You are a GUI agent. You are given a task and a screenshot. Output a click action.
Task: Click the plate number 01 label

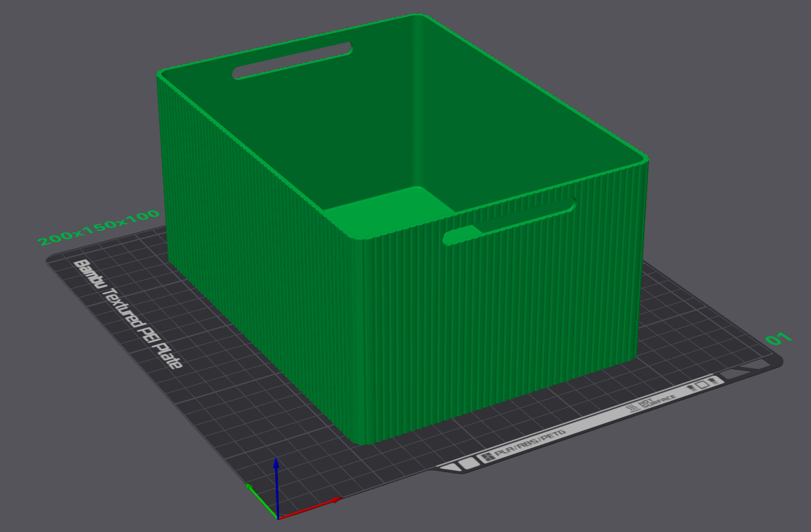click(779, 339)
